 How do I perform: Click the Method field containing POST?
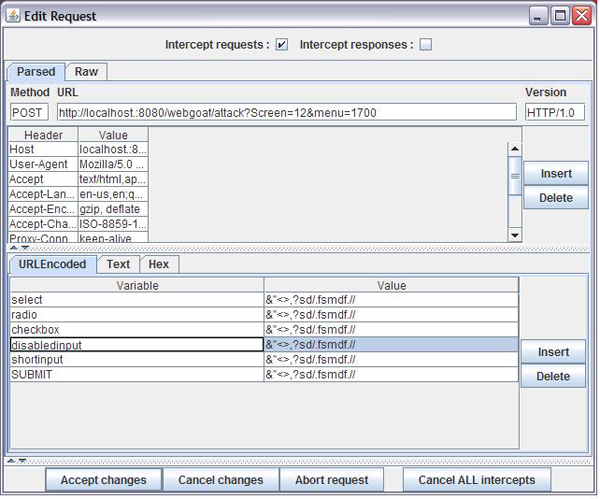28,112
